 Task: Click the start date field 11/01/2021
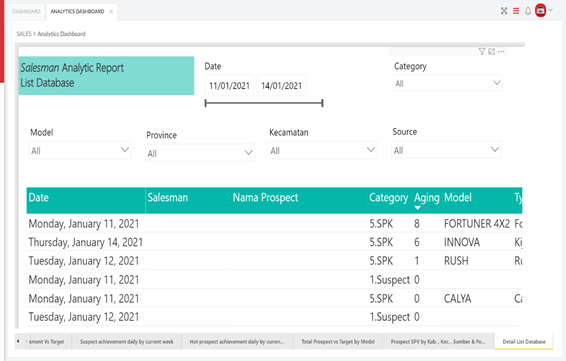pos(230,86)
